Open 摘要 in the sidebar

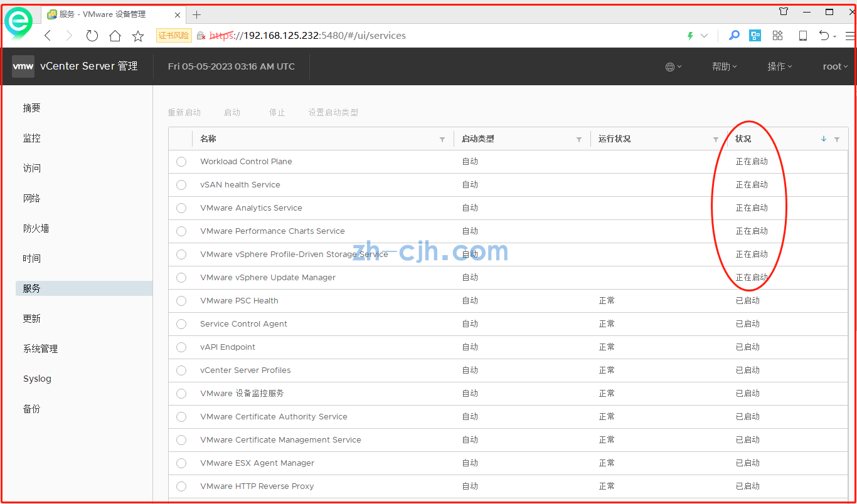[32, 108]
